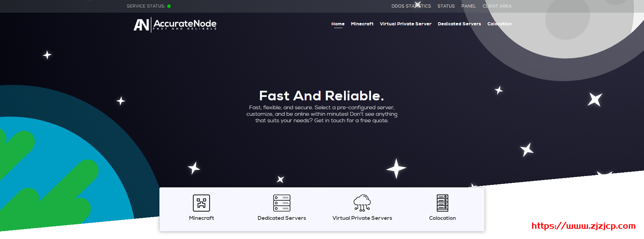Click the "Fast And Reliable." heading
The image size is (644, 239).
pos(321,96)
